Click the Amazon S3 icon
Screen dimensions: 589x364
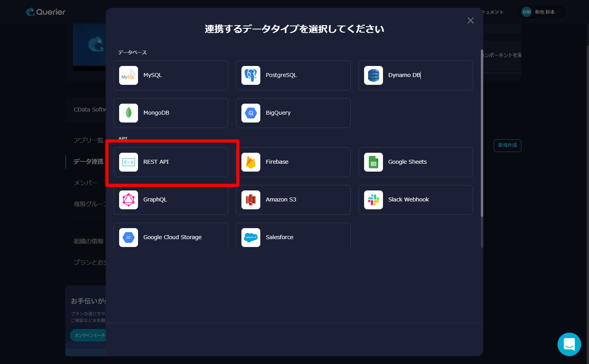251,200
